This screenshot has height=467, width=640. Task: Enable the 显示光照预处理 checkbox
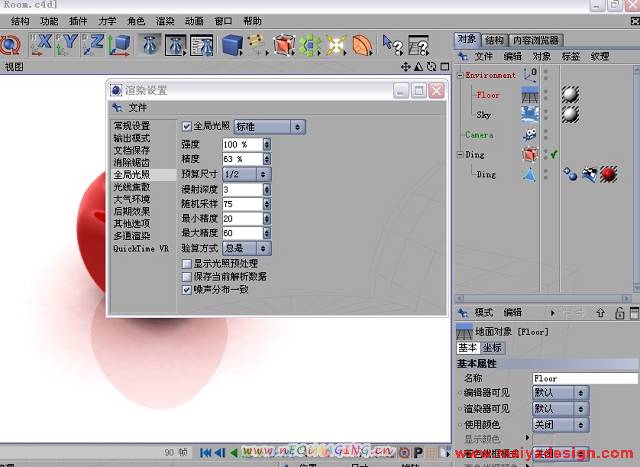tap(187, 264)
